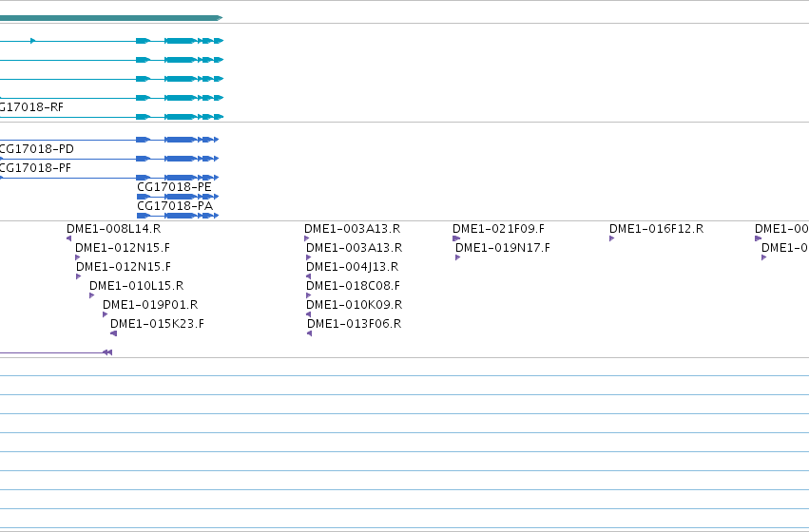Click the arrow marker beneath DME1-021F09.F
Image resolution: width=809 pixels, height=532 pixels.
(456, 238)
